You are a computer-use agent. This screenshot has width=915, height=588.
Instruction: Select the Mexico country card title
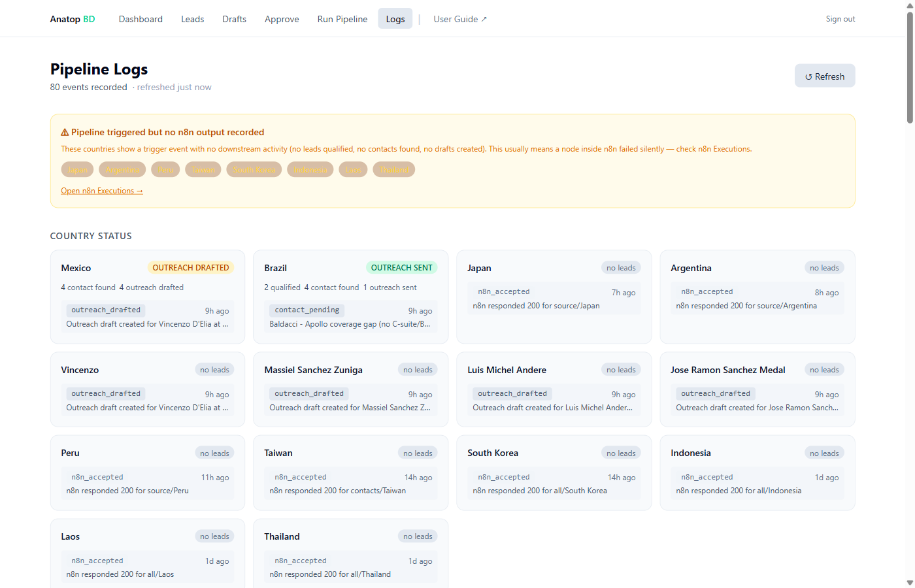pyautogui.click(x=76, y=268)
